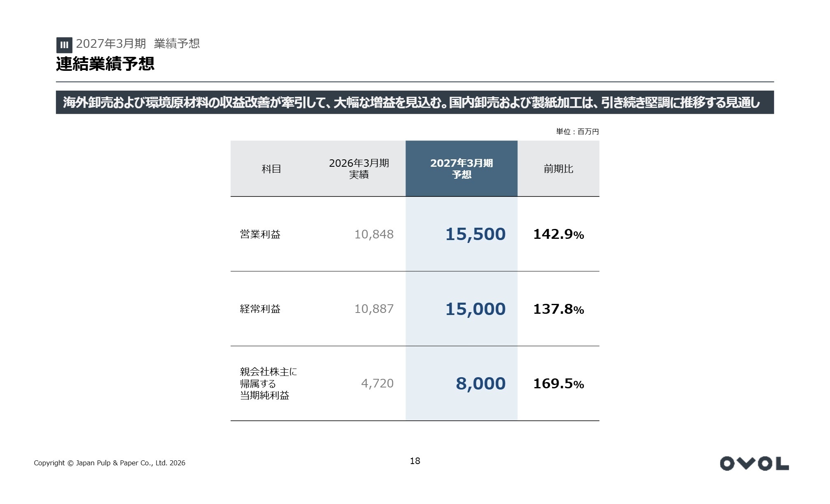Click the OVOL logo

coord(754,463)
